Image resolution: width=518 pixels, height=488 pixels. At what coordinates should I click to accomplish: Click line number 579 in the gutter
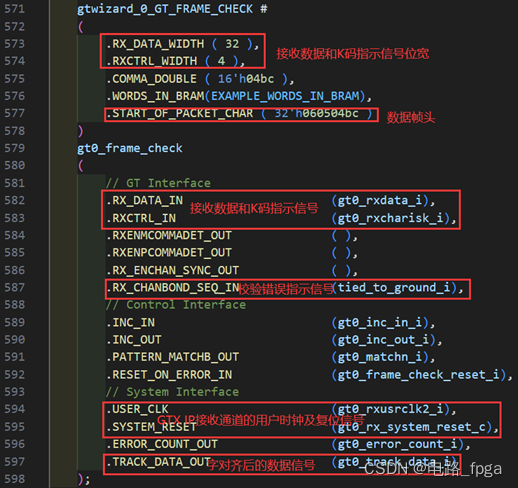[14, 148]
